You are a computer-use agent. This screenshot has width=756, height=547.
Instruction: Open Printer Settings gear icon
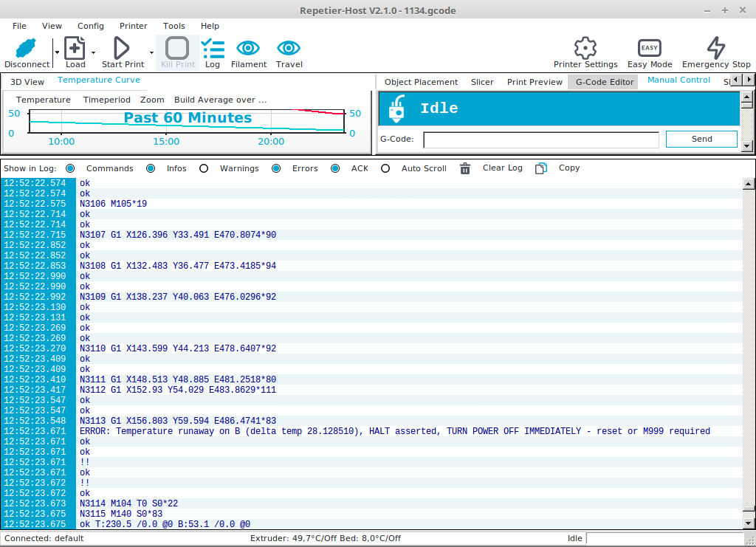point(585,48)
